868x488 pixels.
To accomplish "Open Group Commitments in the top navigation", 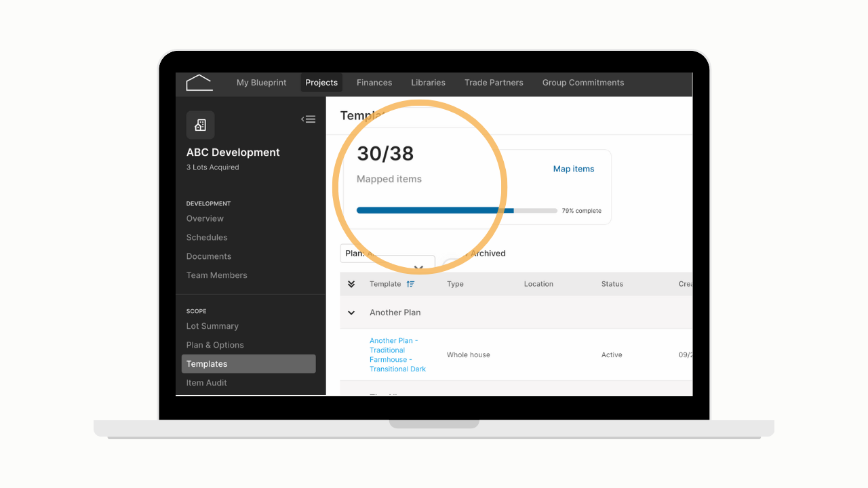I will coord(583,83).
